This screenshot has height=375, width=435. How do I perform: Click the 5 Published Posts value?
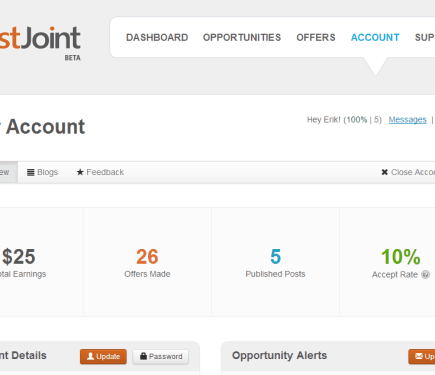pyautogui.click(x=276, y=257)
